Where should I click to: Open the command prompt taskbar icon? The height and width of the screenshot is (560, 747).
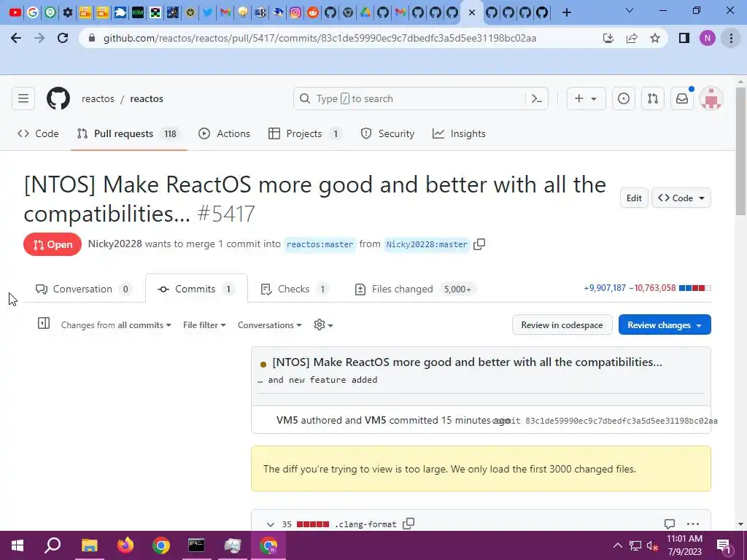click(x=196, y=545)
